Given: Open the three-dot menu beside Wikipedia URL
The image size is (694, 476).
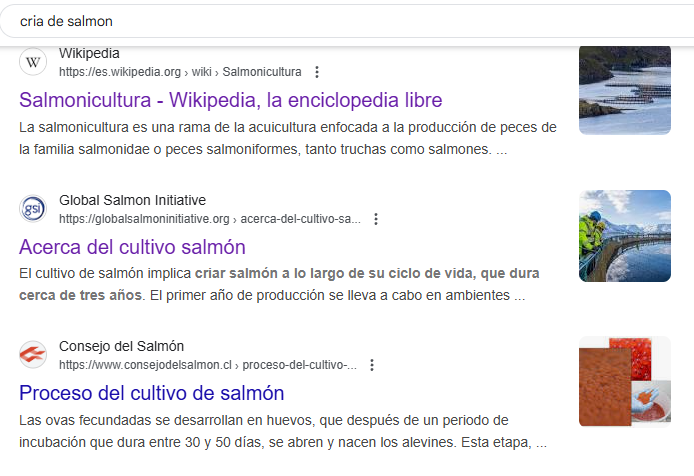Looking at the screenshot, I should [317, 72].
